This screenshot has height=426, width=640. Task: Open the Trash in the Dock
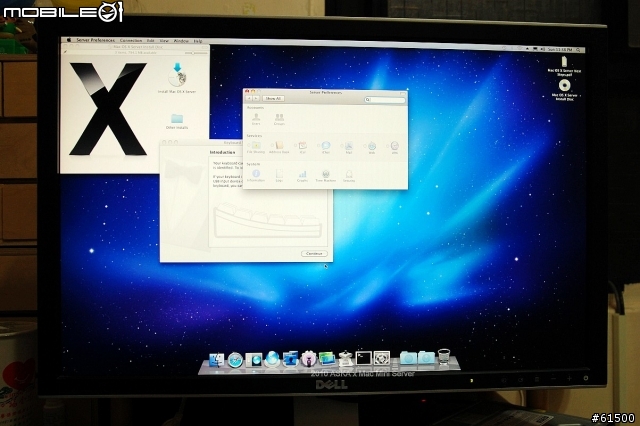pyautogui.click(x=444, y=357)
